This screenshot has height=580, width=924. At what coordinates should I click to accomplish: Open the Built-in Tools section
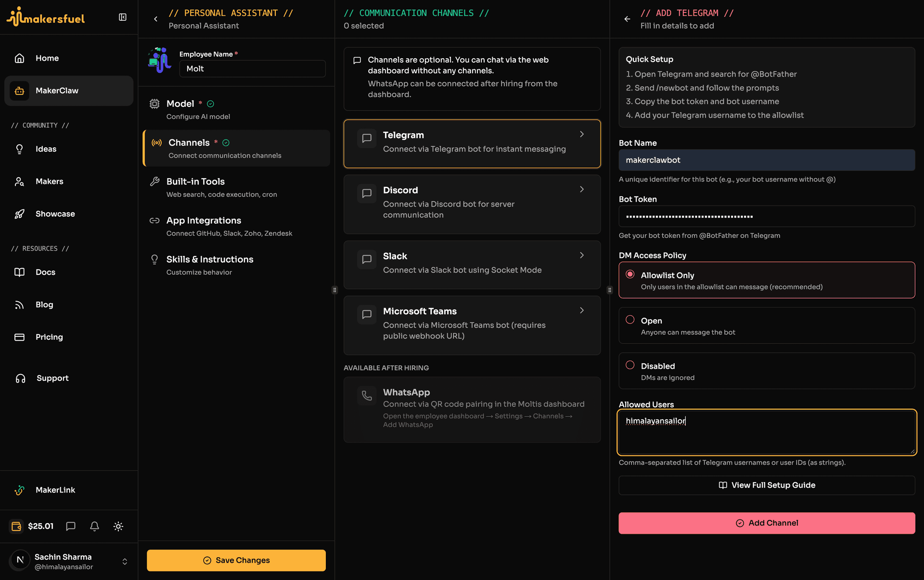coord(236,187)
